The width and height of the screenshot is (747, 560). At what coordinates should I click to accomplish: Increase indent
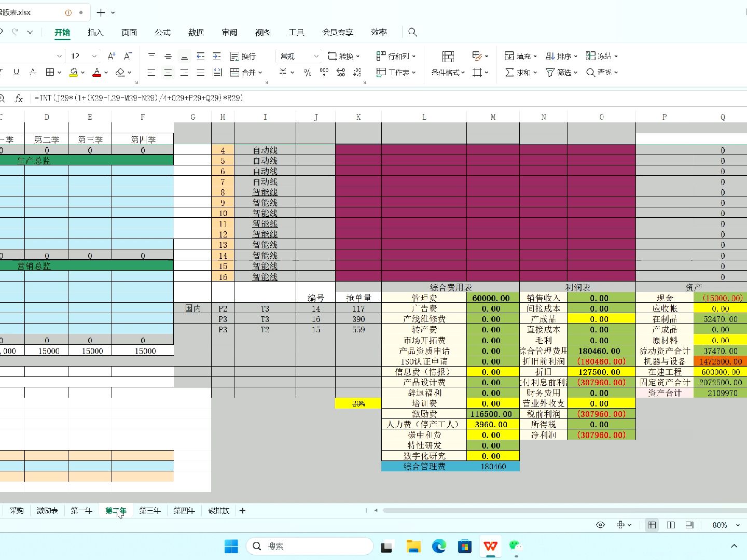(x=217, y=56)
